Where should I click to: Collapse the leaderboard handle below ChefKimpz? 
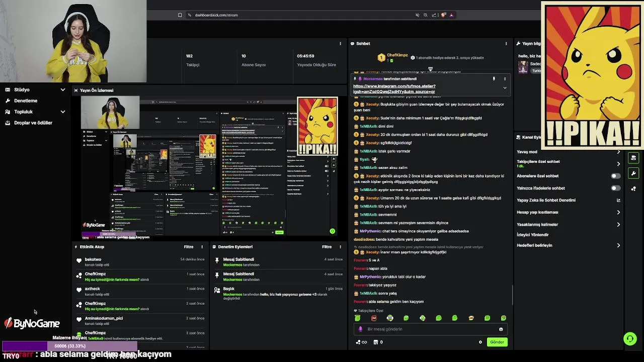[430, 69]
